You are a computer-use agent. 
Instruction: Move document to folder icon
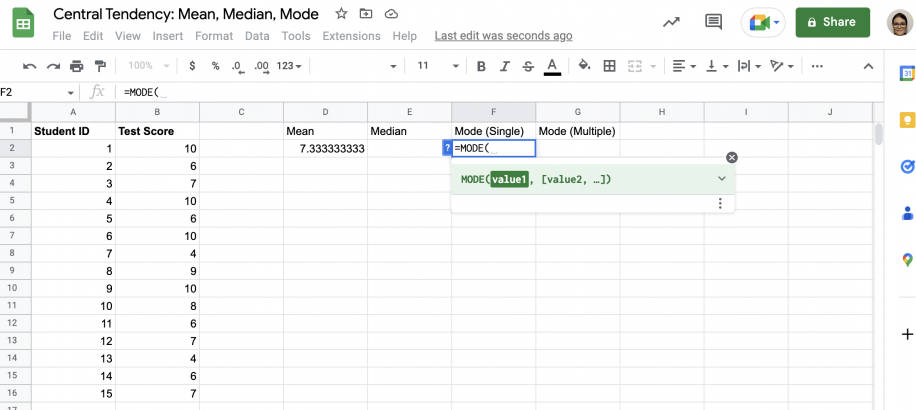pyautogui.click(x=366, y=14)
